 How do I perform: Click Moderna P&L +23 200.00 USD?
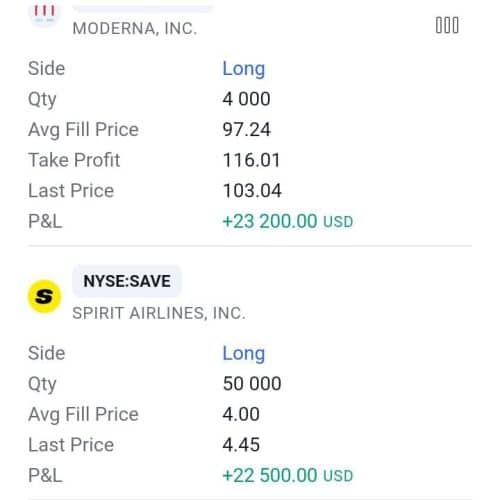point(288,221)
